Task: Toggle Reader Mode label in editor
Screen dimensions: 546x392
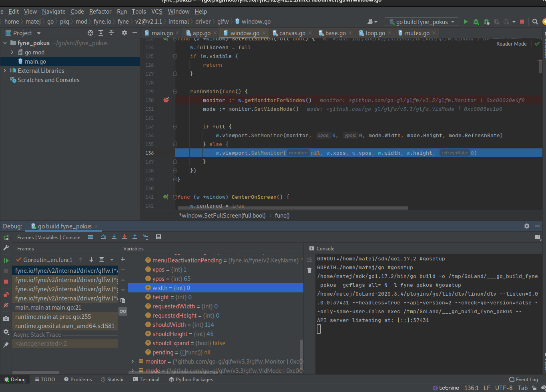Action: click(x=512, y=44)
